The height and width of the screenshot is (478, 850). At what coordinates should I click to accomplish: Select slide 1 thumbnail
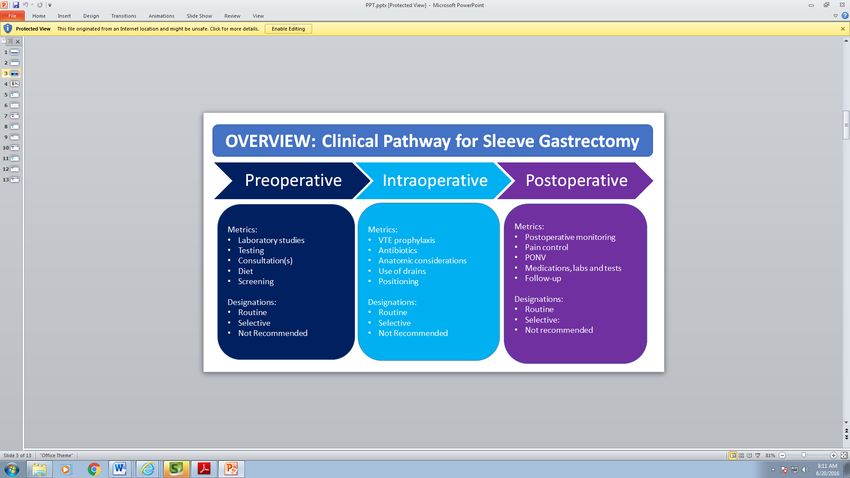tap(15, 52)
